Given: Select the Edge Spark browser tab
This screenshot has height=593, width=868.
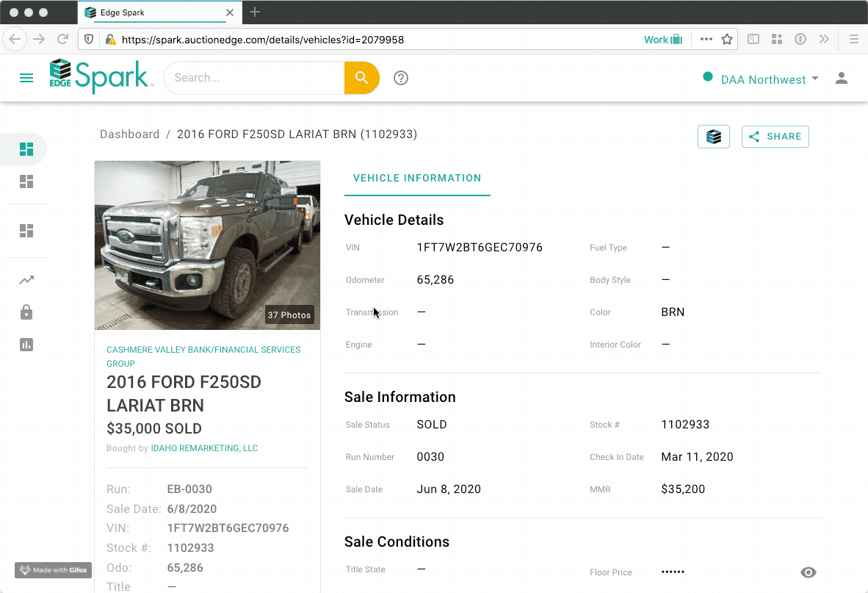Looking at the screenshot, I should (x=160, y=12).
